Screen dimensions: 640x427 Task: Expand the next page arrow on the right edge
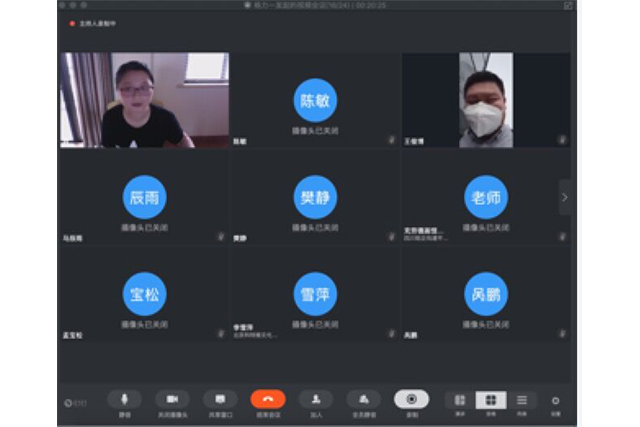tap(565, 197)
